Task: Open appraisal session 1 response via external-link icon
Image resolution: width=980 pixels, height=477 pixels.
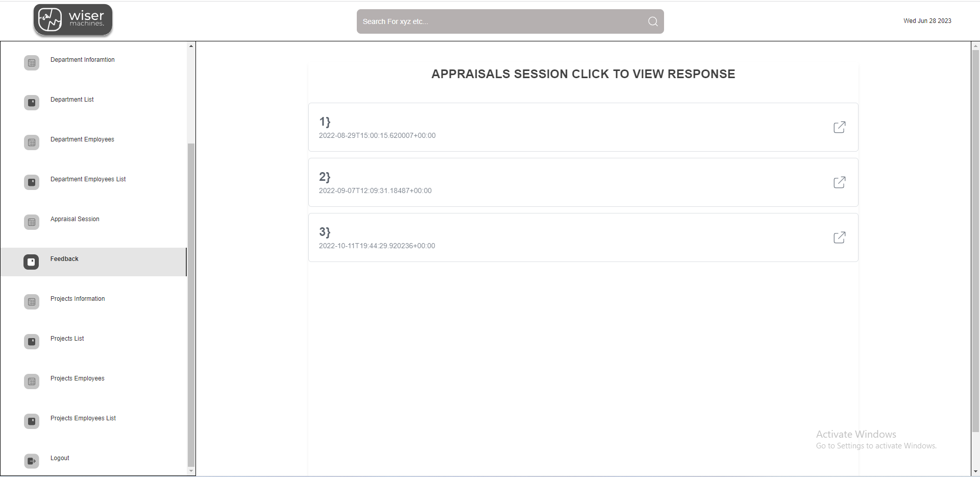Action: 840,127
